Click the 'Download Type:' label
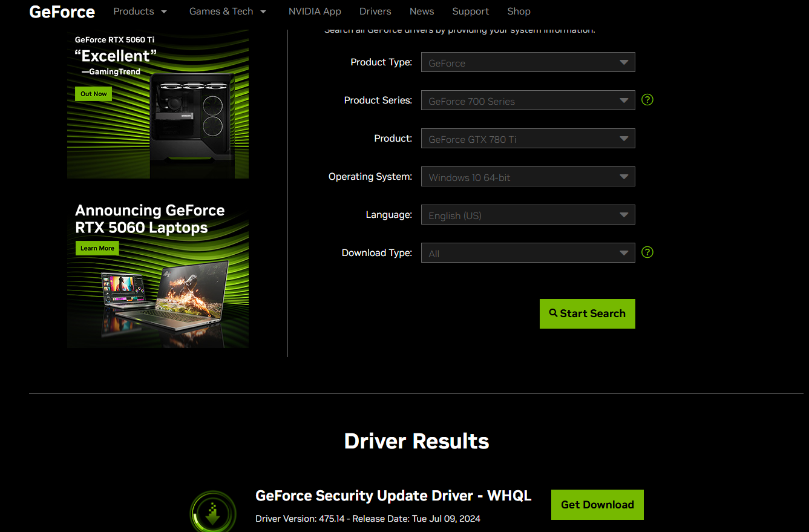 tap(377, 253)
